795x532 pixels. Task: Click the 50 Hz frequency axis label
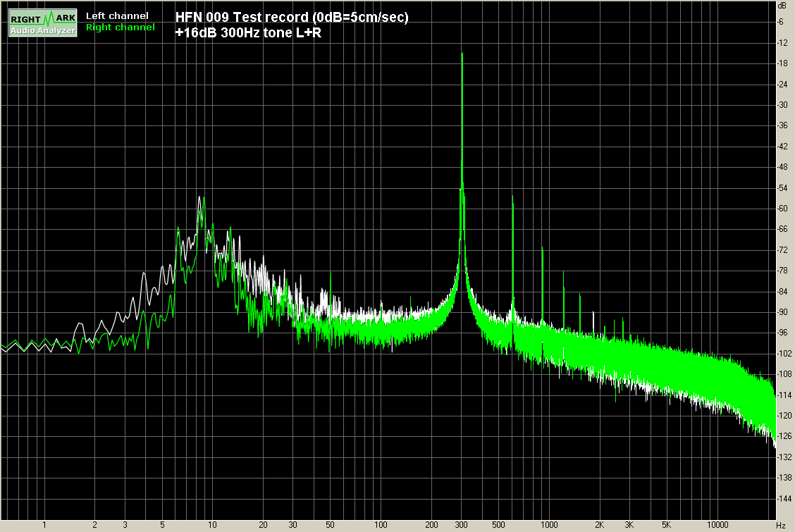click(x=330, y=525)
